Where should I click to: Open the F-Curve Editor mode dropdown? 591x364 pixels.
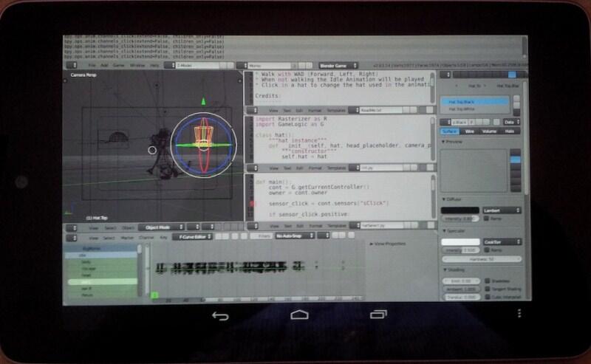pyautogui.click(x=193, y=237)
